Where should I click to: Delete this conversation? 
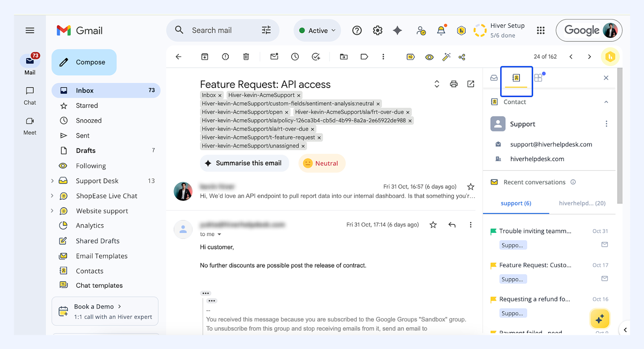(246, 57)
